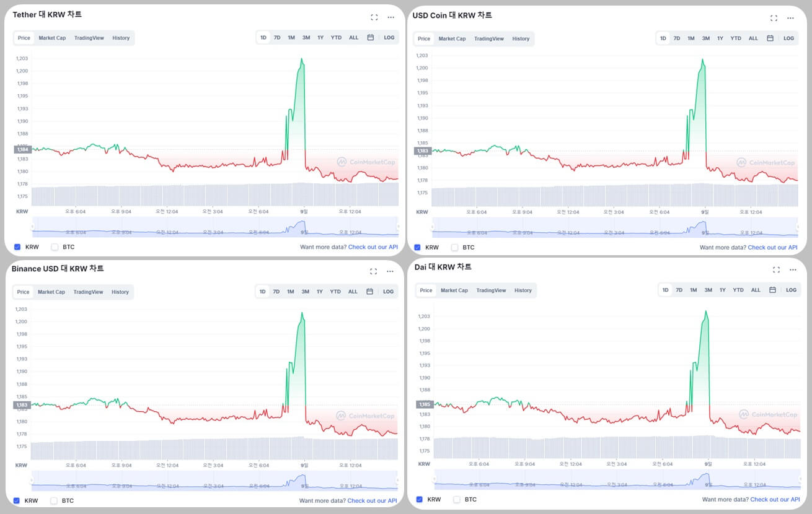Viewport: 812px width, 514px height.
Task: Check BTC checkbox on Binance USD chart
Action: (54, 500)
